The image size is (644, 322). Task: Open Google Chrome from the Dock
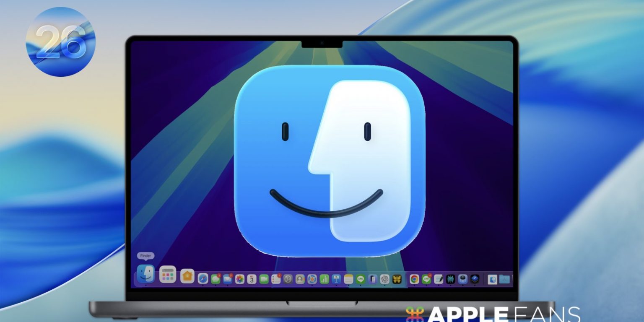point(414,279)
